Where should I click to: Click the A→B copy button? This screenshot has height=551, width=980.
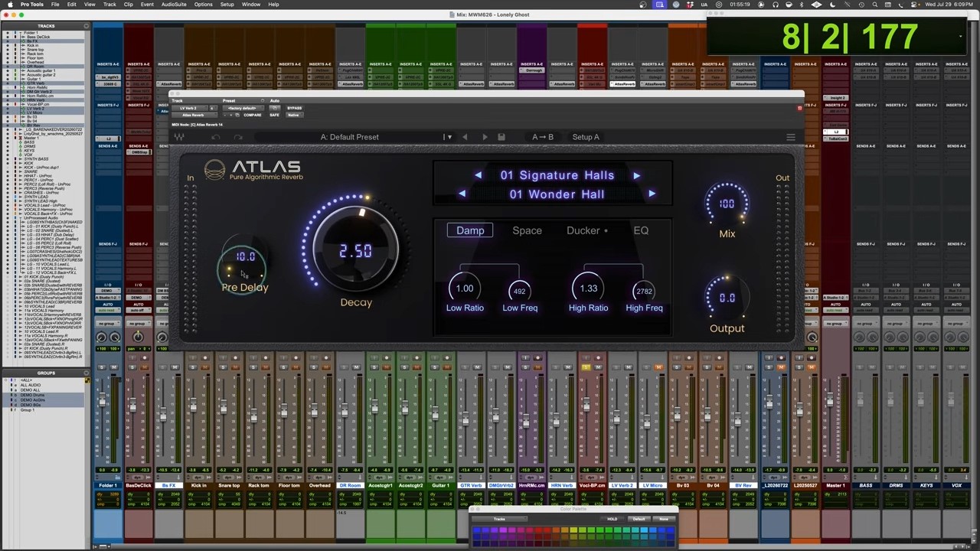tap(543, 137)
